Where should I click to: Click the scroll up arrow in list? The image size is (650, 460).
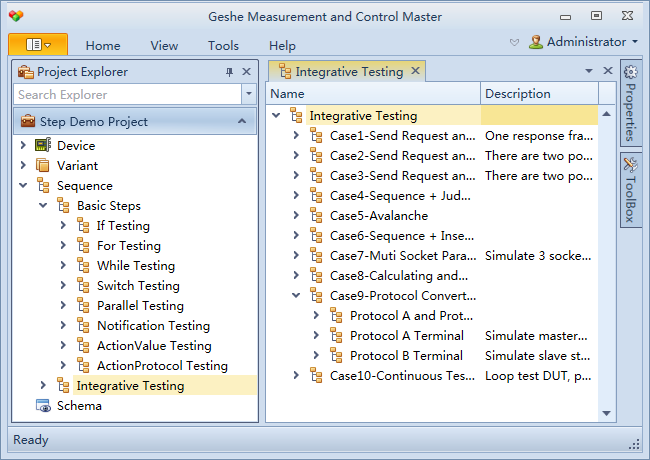[x=606, y=114]
